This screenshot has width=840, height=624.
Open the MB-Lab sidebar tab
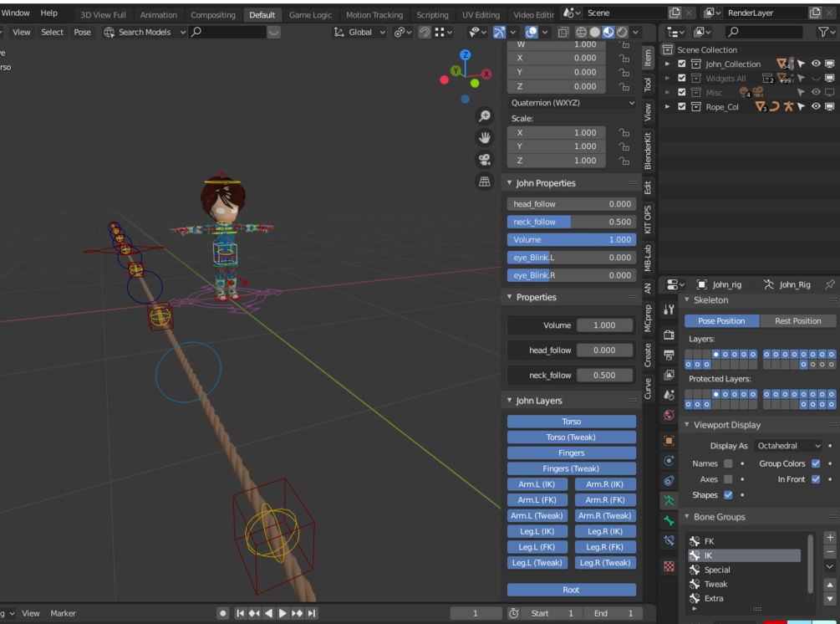coord(648,258)
